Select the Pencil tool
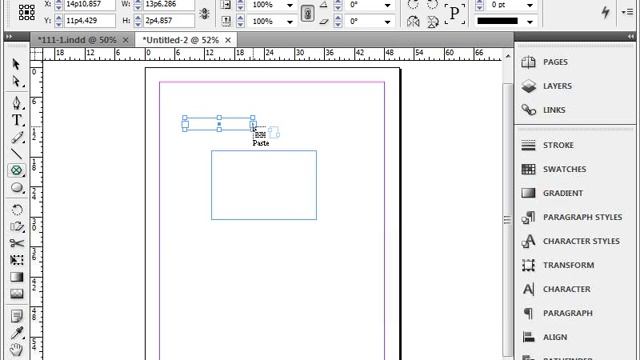Image resolution: width=640 pixels, height=360 pixels. pos(17,138)
